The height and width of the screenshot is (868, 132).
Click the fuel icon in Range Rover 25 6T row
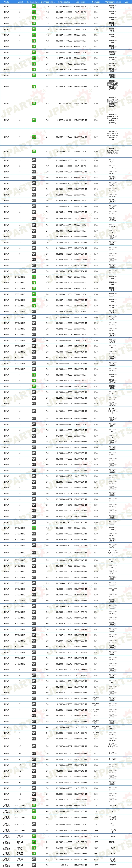click(x=34, y=859)
